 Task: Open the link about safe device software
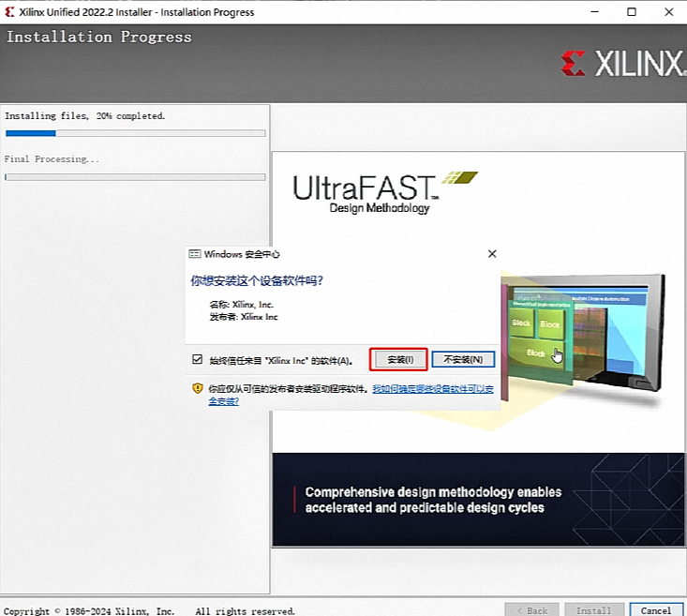(431, 388)
